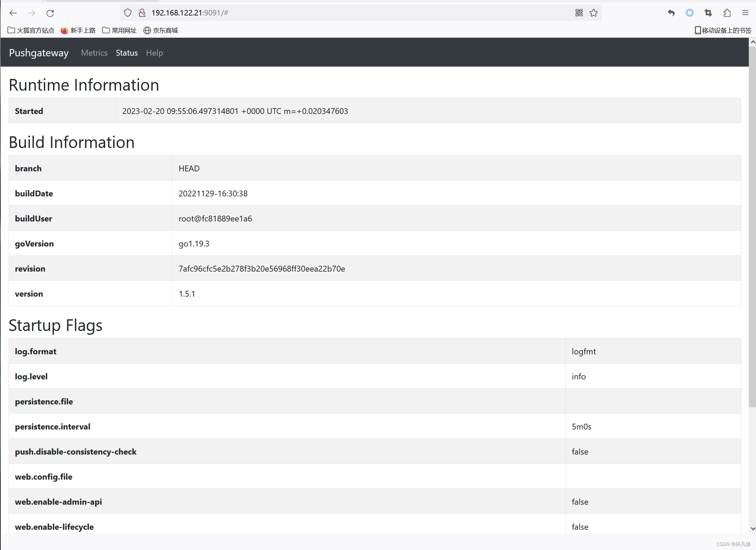
Task: Click the version value 1.5.1
Action: [x=187, y=294]
